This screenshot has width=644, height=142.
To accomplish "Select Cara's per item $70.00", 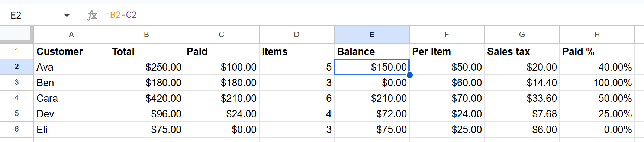I will pos(447,98).
